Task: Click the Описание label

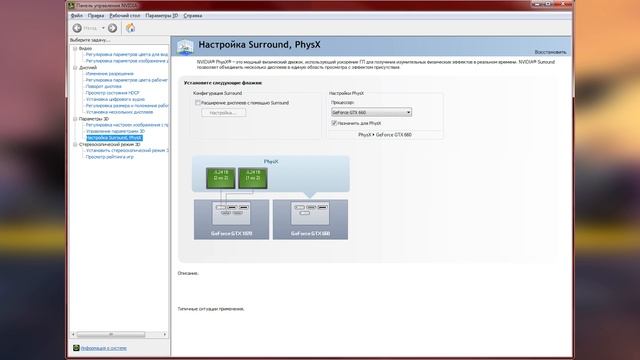Action: tap(188, 273)
